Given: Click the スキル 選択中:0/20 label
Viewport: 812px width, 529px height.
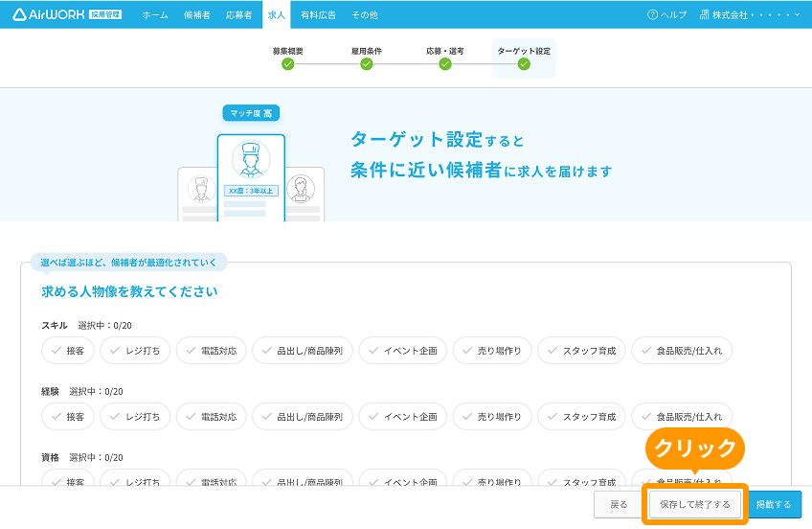Looking at the screenshot, I should pyautogui.click(x=86, y=326).
